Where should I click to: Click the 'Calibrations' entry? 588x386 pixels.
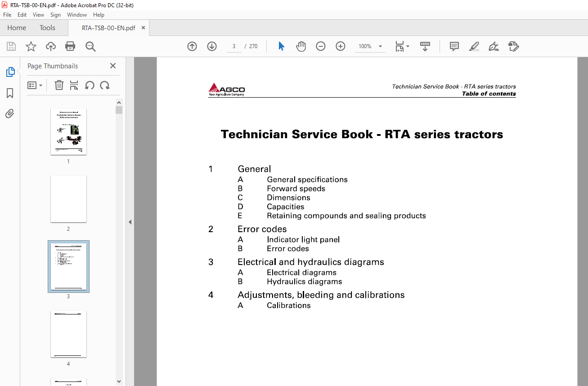pyautogui.click(x=289, y=305)
